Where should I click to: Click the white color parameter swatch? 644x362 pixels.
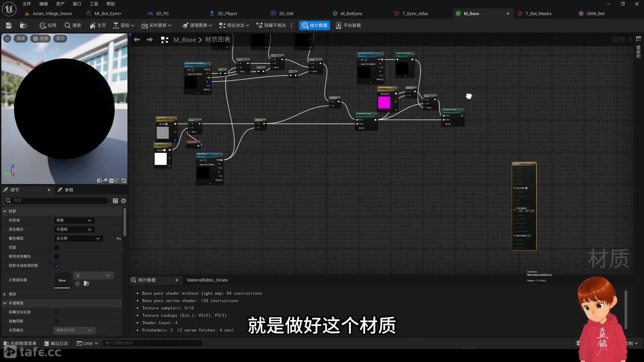click(160, 159)
